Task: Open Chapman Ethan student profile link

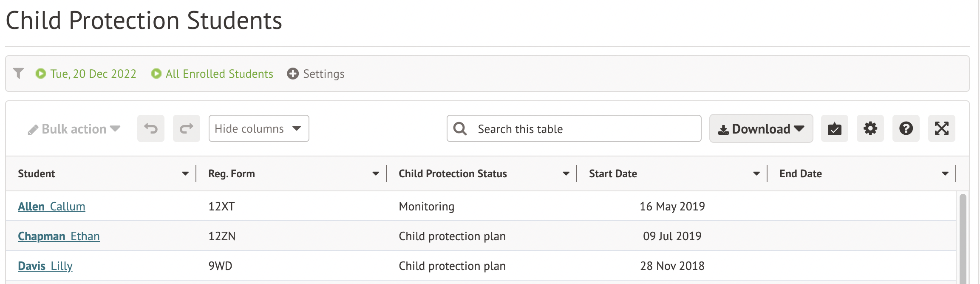Action: click(x=59, y=236)
